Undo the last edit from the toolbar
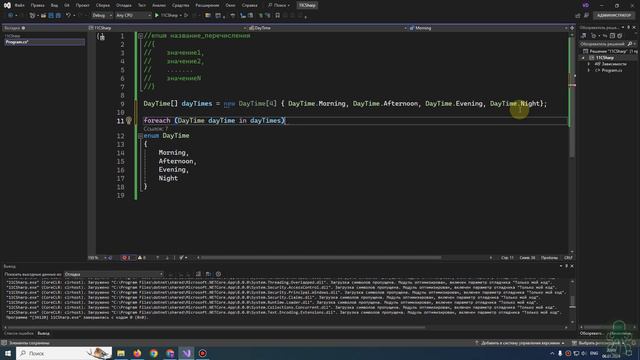This screenshot has width=640, height=360. (68, 16)
